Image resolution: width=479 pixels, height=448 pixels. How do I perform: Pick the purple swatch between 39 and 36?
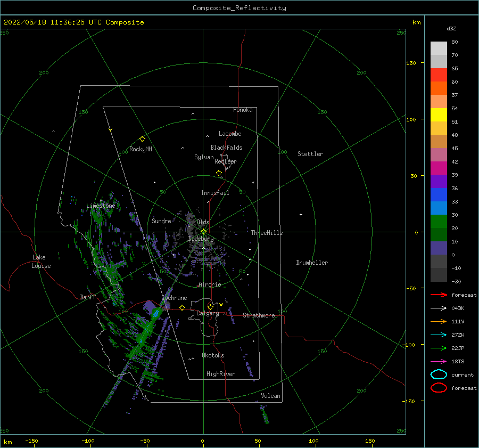439,182
